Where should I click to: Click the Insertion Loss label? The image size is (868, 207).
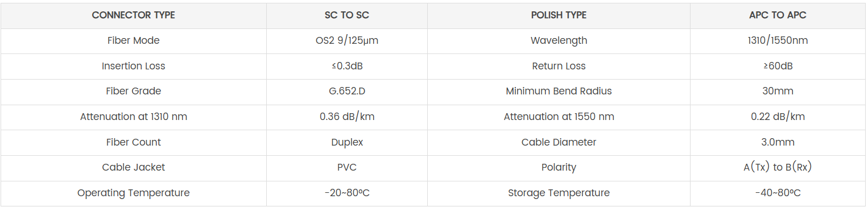point(134,66)
